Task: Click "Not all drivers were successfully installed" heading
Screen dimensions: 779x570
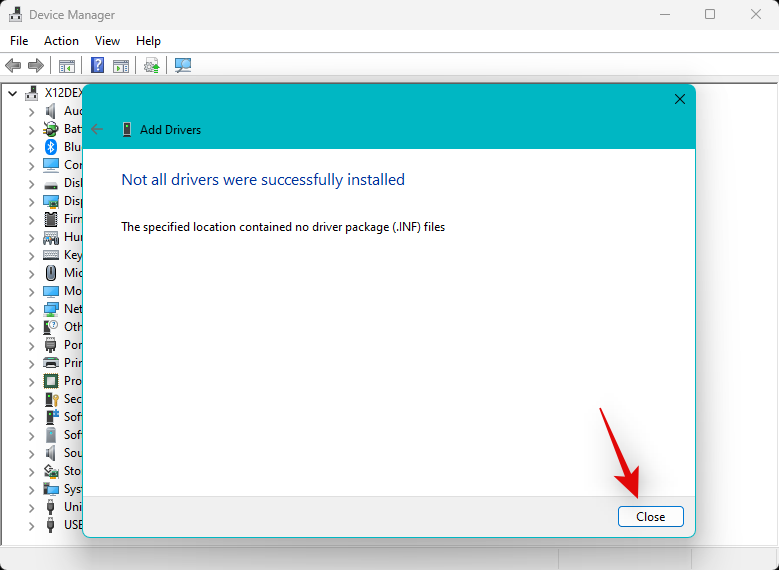Action: (x=263, y=179)
